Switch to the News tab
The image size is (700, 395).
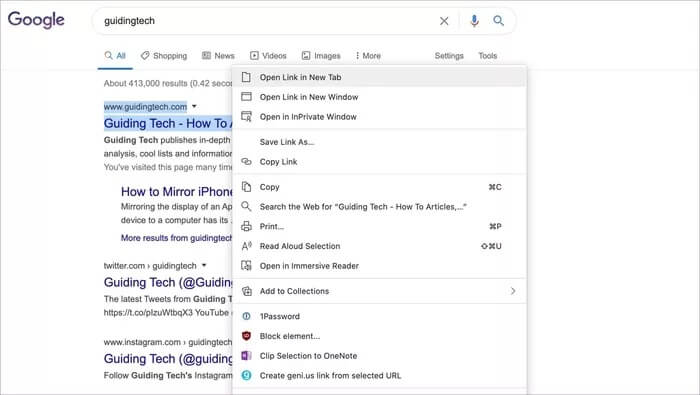[218, 56]
